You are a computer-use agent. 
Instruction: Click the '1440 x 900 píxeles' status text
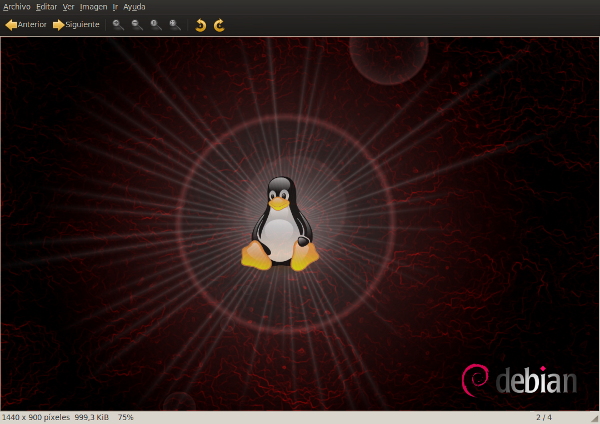36,417
